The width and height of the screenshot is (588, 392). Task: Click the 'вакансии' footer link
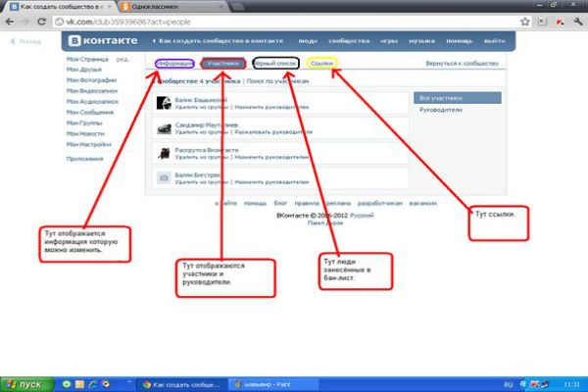(423, 203)
